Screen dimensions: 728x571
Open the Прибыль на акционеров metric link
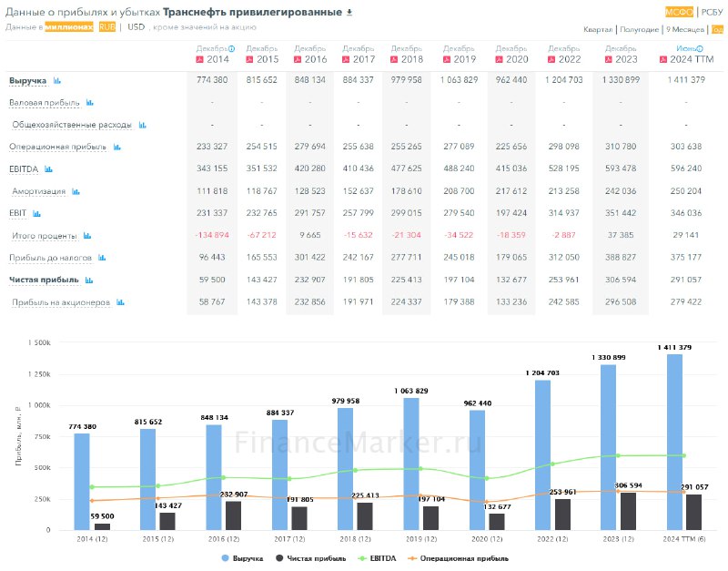[x=61, y=302]
